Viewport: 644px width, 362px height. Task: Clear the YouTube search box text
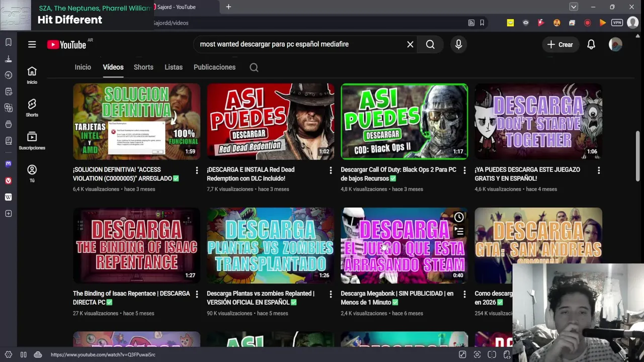[410, 44]
